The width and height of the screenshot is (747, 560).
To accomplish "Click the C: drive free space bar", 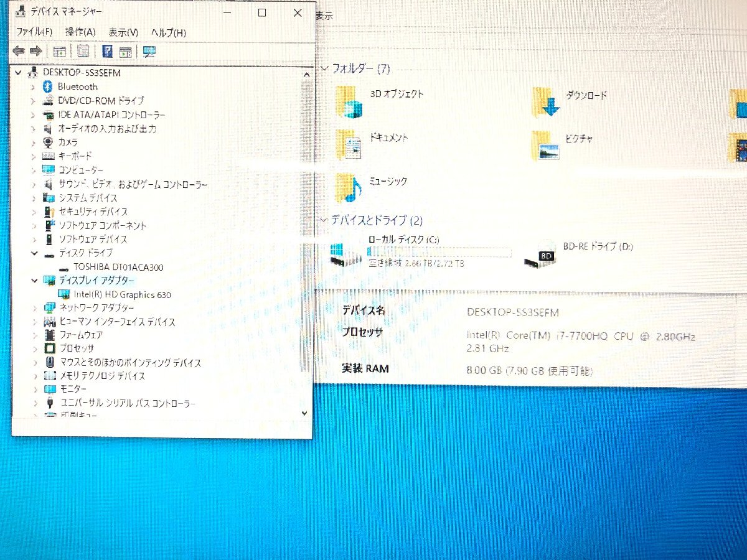I will [x=439, y=252].
